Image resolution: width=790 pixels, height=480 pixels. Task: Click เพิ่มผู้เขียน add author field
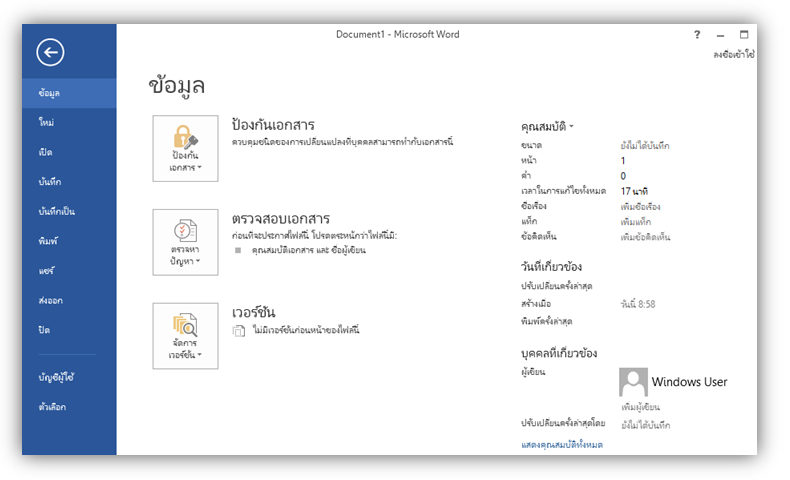[x=640, y=406]
